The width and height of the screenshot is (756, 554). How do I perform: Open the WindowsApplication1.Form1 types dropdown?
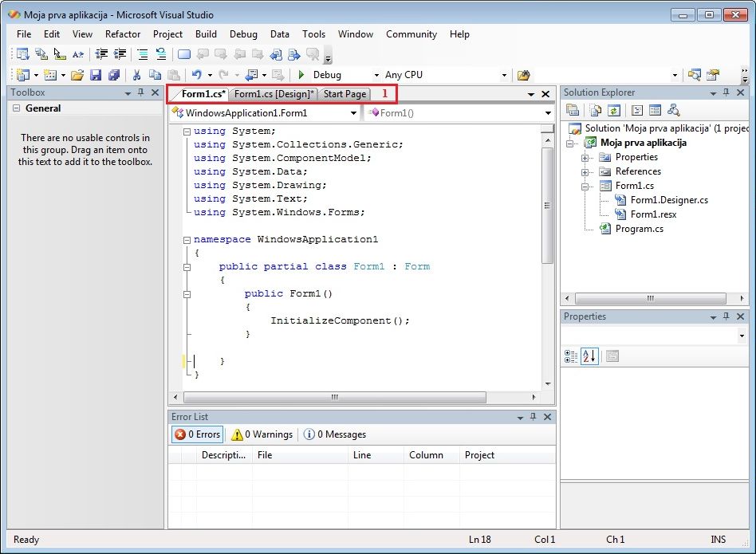pos(353,112)
